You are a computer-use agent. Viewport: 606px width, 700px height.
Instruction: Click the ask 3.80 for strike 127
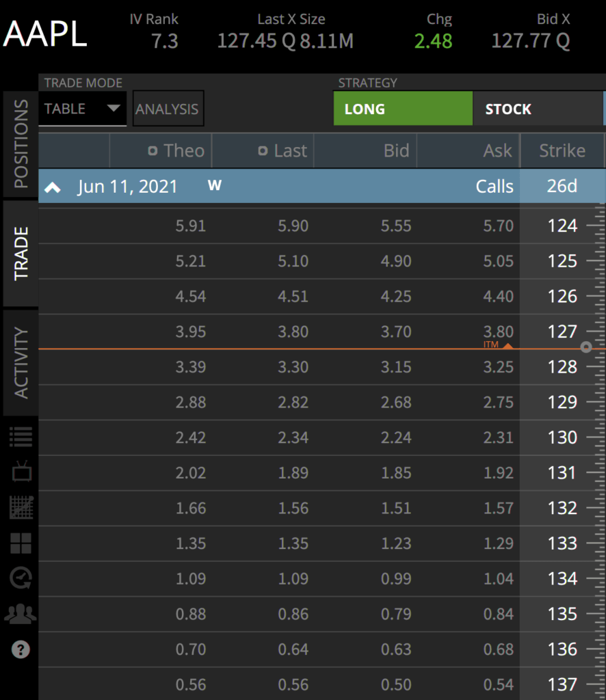499,332
